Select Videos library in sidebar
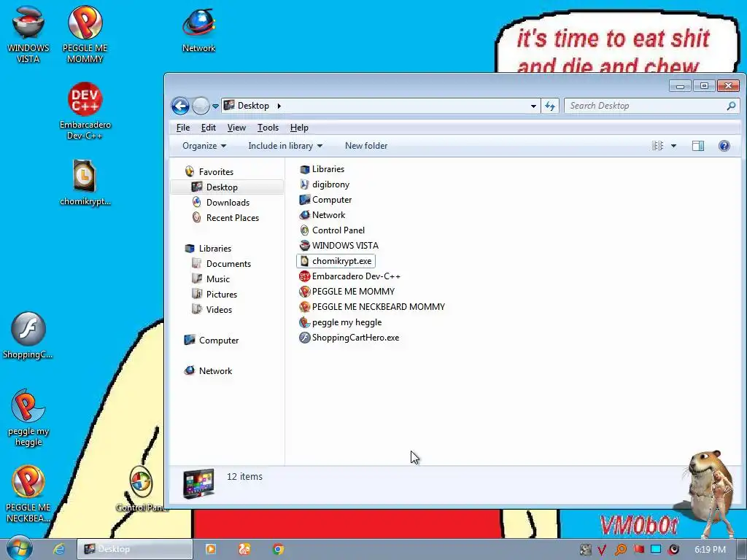This screenshot has width=747, height=560. (212, 309)
